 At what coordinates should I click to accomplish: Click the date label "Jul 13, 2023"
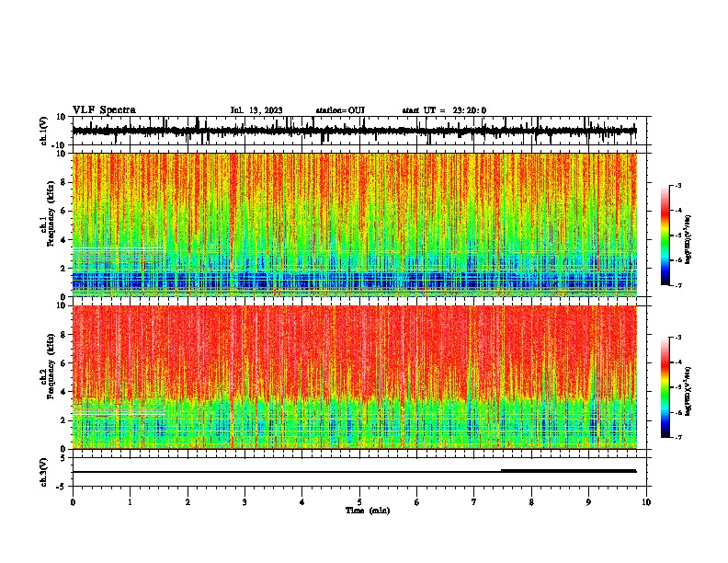pos(256,110)
